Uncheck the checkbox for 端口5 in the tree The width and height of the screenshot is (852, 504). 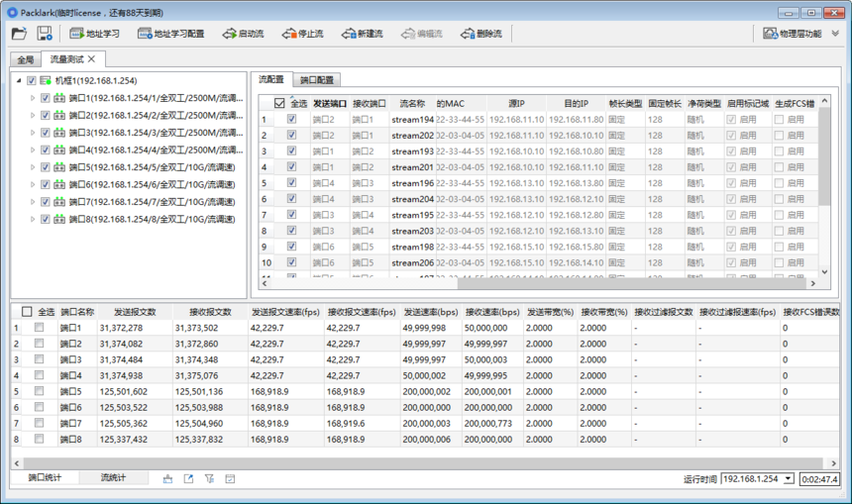pos(46,166)
